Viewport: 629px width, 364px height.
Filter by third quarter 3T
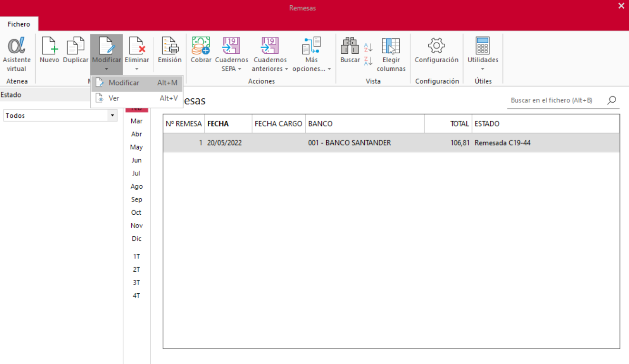136,282
